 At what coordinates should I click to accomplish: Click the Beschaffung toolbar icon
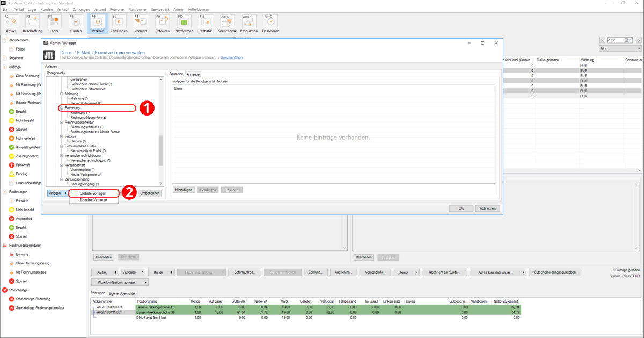coord(32,23)
